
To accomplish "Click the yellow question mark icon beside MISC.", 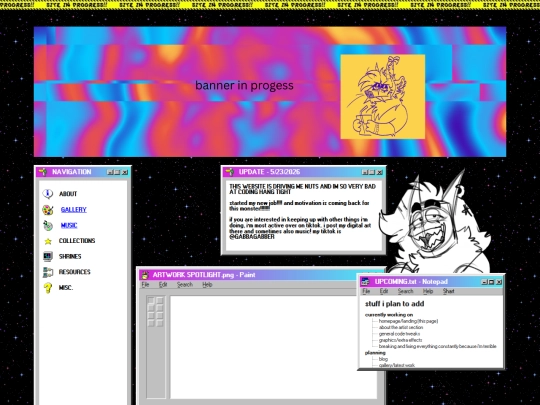I will (48, 288).
